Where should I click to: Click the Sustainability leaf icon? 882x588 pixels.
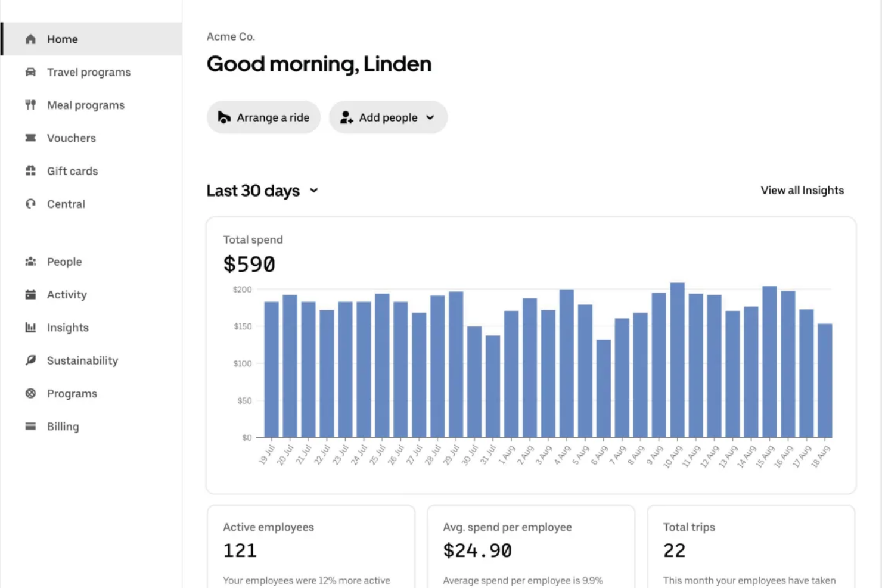(30, 360)
